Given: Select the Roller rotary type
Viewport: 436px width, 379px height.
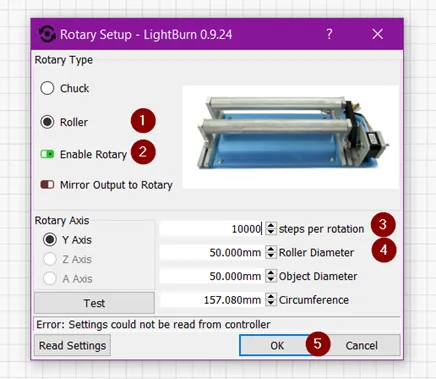Looking at the screenshot, I should [x=47, y=122].
